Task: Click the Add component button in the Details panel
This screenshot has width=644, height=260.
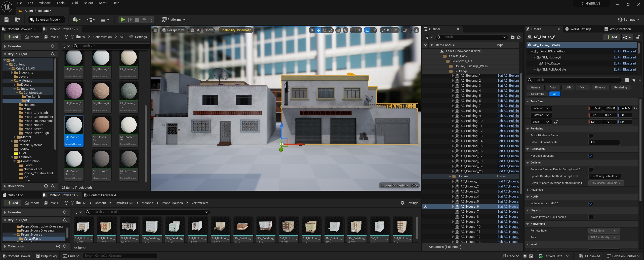Action: (x=612, y=37)
